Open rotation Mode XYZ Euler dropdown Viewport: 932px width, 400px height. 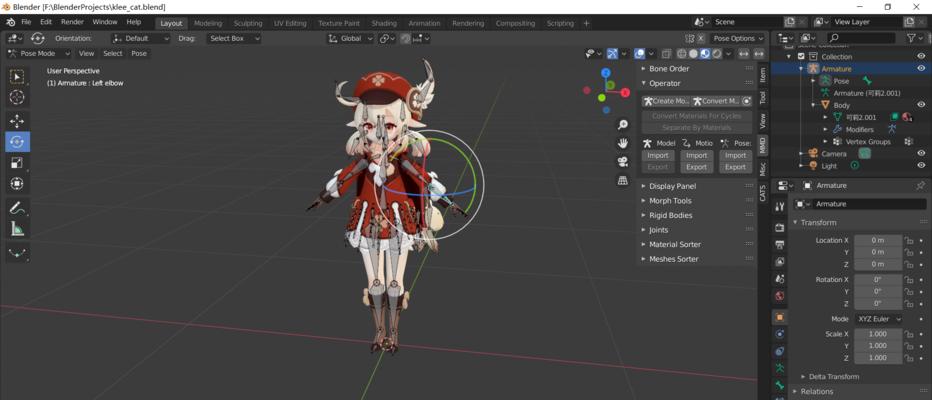pos(879,319)
